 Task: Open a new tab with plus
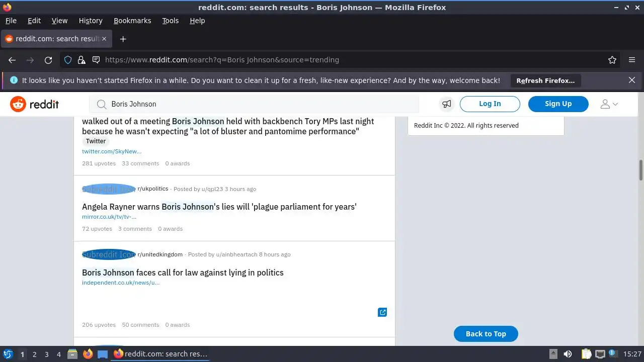coord(123,39)
